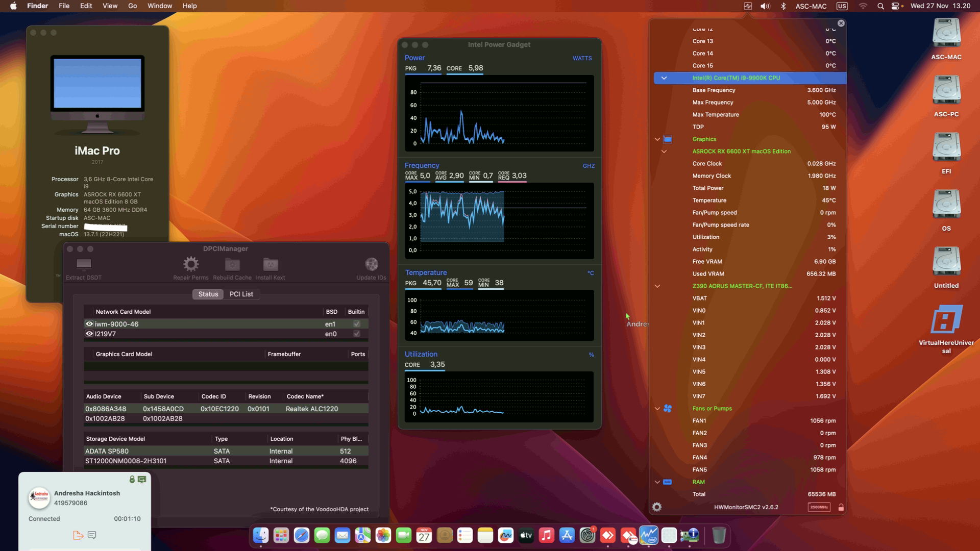Screen dimensions: 980x551
Task: Click the fan icon beside Fans or Pumps
Action: point(668,408)
